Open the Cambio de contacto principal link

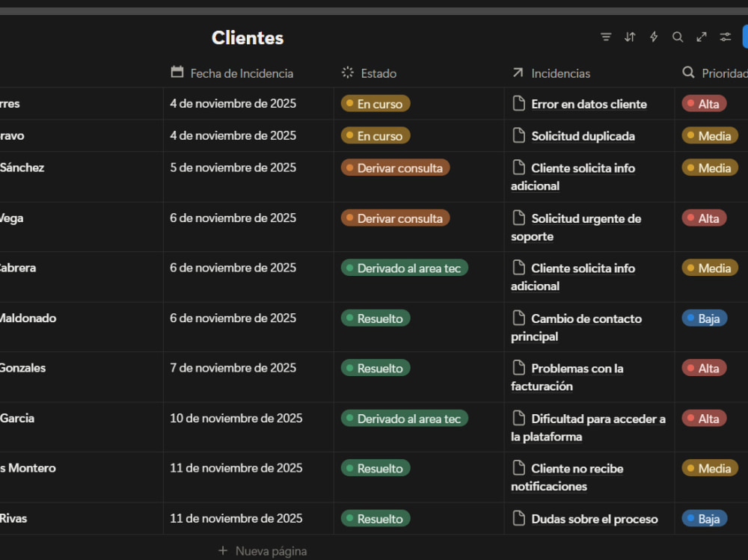(576, 327)
